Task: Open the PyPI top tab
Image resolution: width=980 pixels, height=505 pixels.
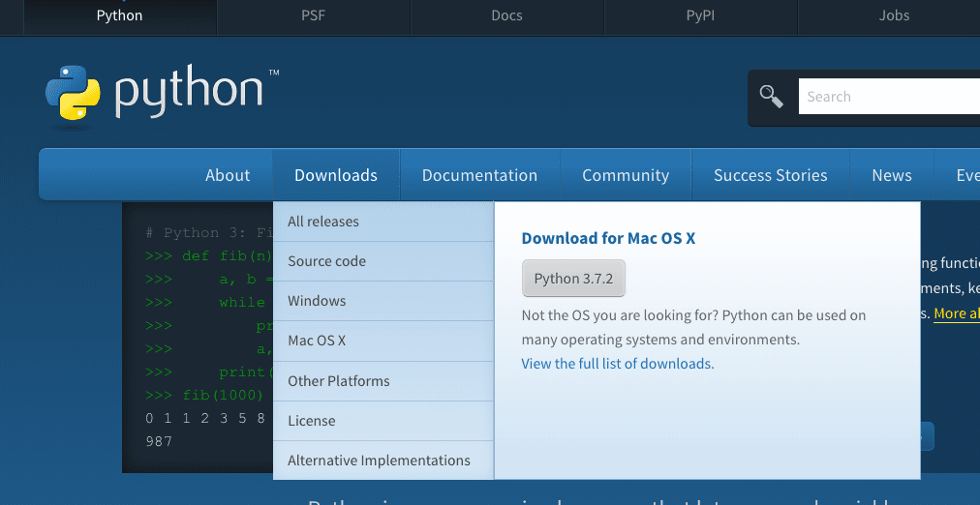Action: click(x=700, y=15)
